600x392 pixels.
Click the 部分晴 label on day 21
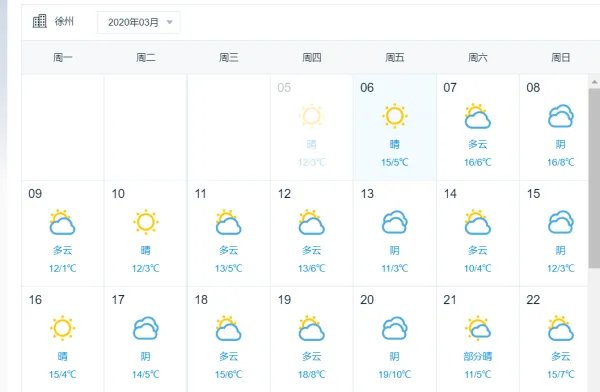(478, 356)
